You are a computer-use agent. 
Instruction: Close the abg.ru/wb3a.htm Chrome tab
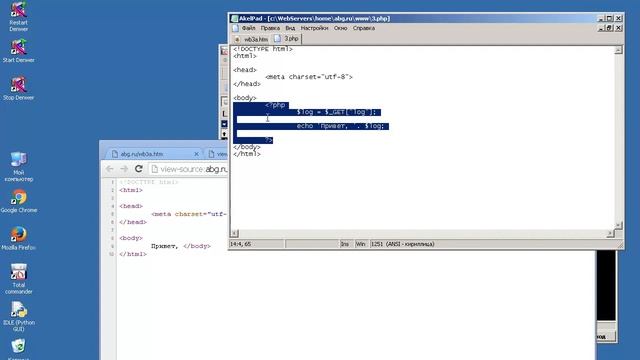pos(196,154)
